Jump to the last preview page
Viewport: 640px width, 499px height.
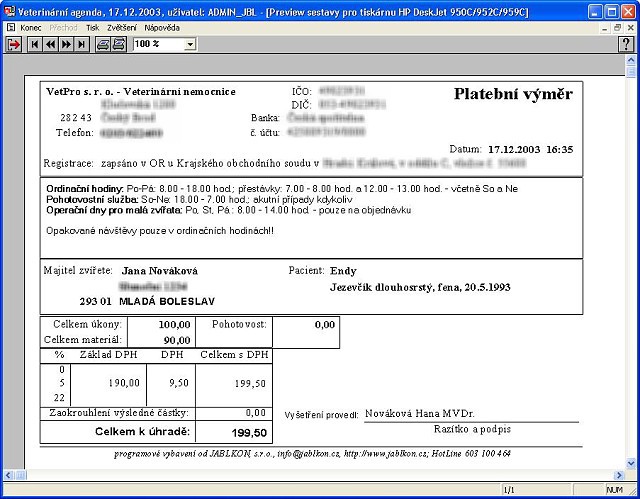pyautogui.click(x=82, y=44)
